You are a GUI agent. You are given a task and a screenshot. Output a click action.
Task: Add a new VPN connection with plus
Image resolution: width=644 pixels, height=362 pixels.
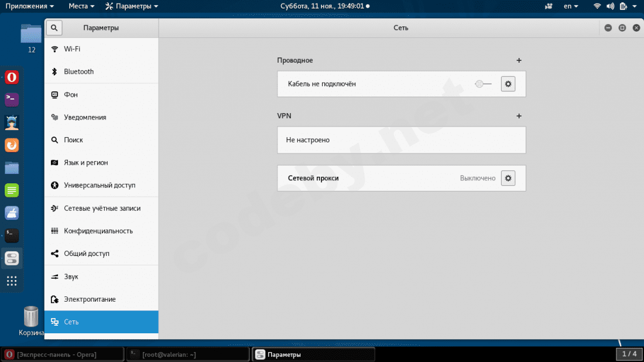[x=519, y=116]
